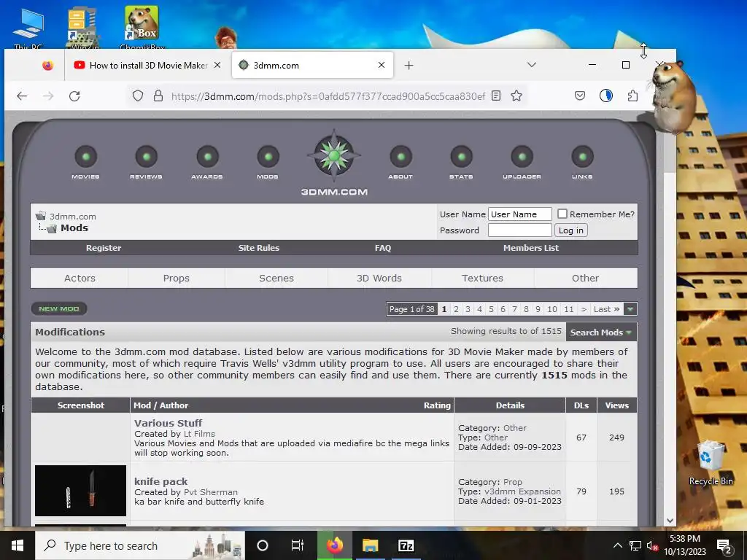Select the 3D Words category tab

[379, 278]
